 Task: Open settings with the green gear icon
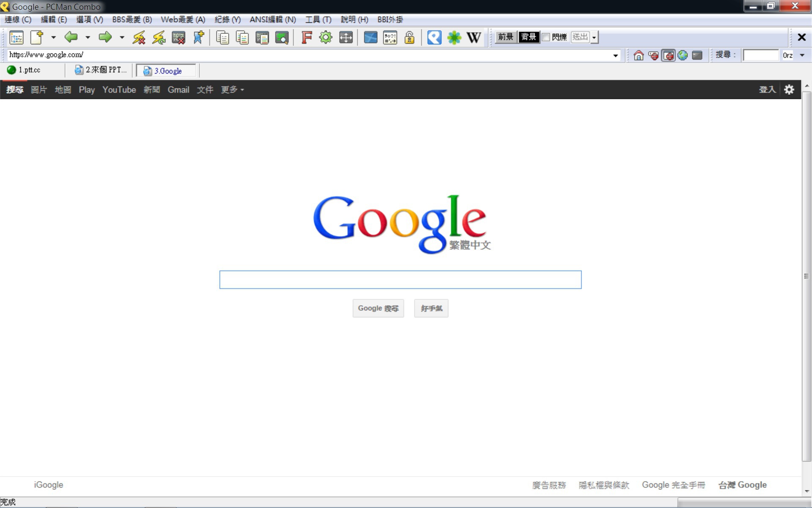click(326, 38)
